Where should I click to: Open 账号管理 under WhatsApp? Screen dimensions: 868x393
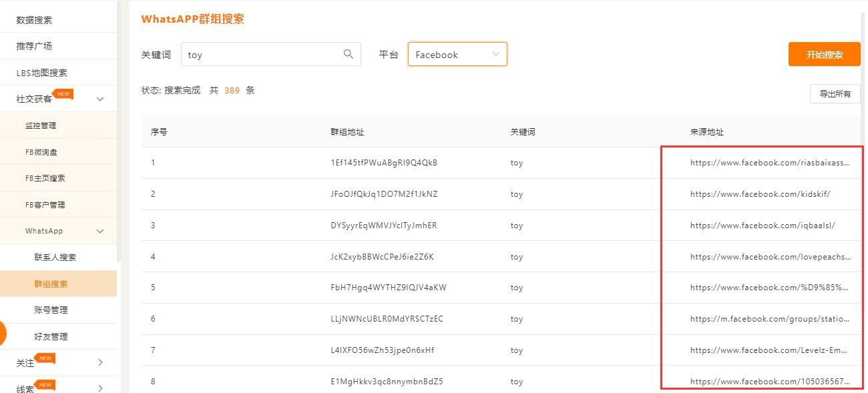point(51,310)
